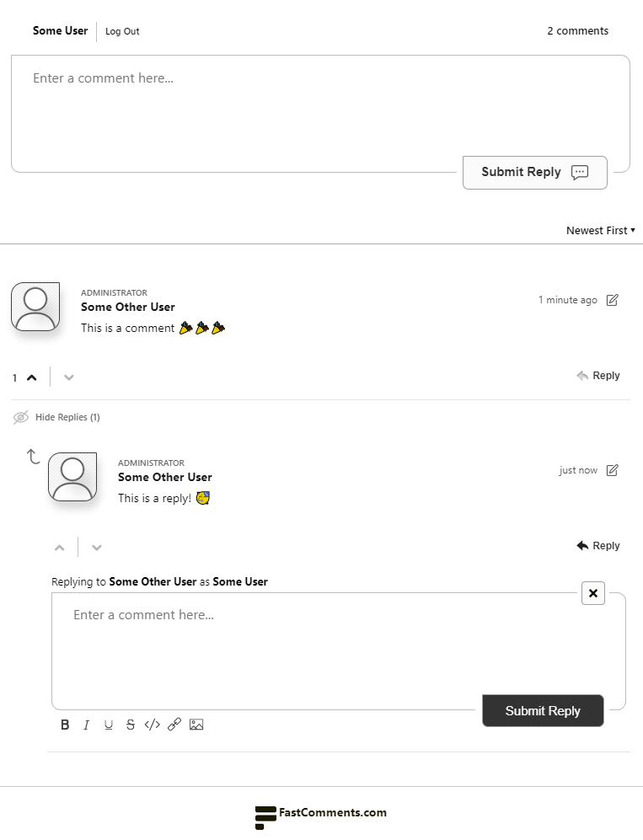Insert a link using link icon
This screenshot has height=840, width=643.
pos(174,725)
